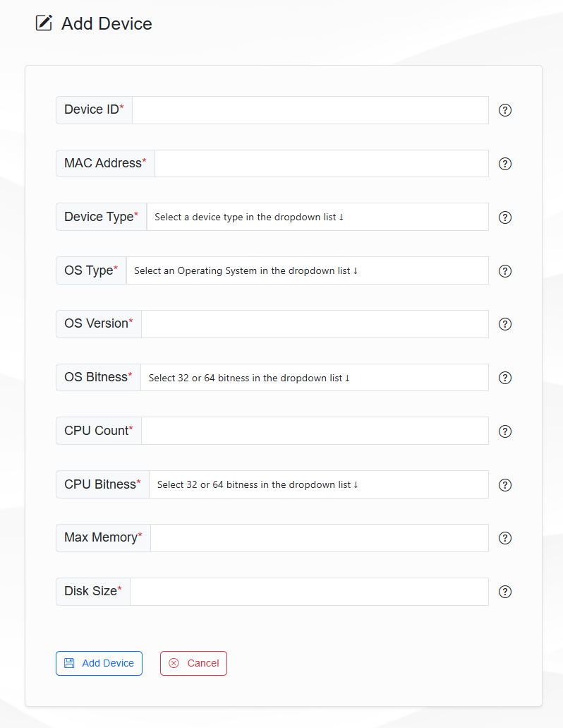The height and width of the screenshot is (728, 563).
Task: Click the help icon next to CPU Count
Action: 505,431
